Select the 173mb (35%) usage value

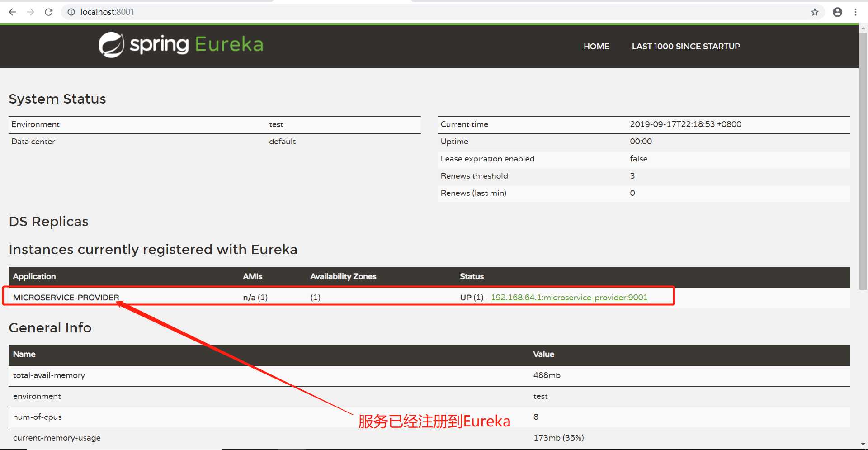559,438
